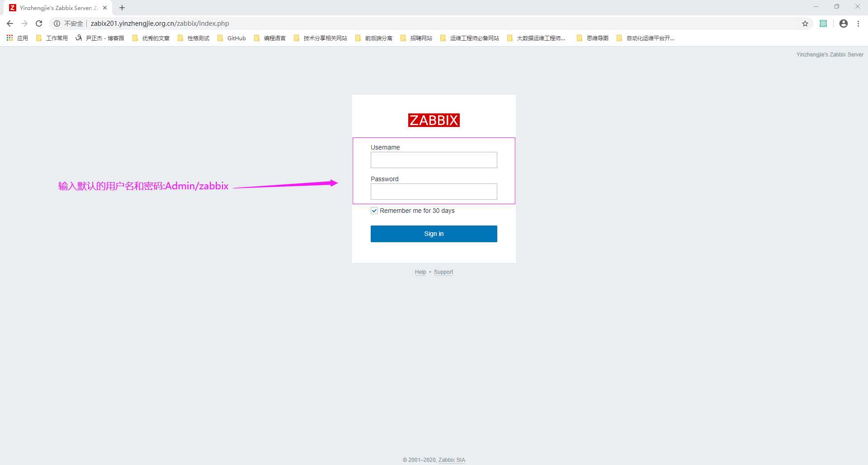
Task: Open the 优秀的文章 bookmark folder
Action: pyautogui.click(x=151, y=38)
